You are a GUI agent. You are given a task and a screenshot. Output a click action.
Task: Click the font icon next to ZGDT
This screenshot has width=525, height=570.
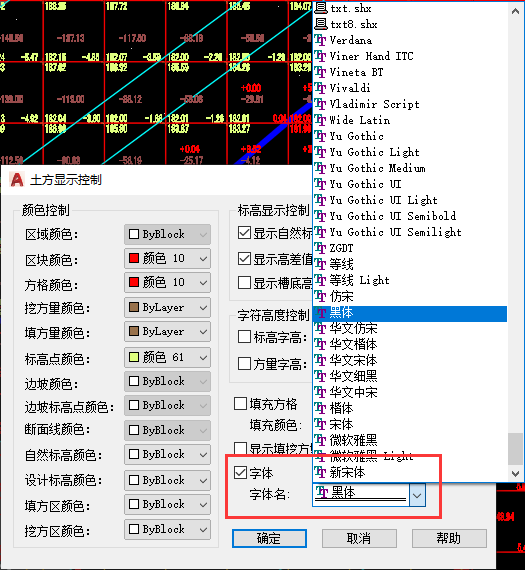320,248
